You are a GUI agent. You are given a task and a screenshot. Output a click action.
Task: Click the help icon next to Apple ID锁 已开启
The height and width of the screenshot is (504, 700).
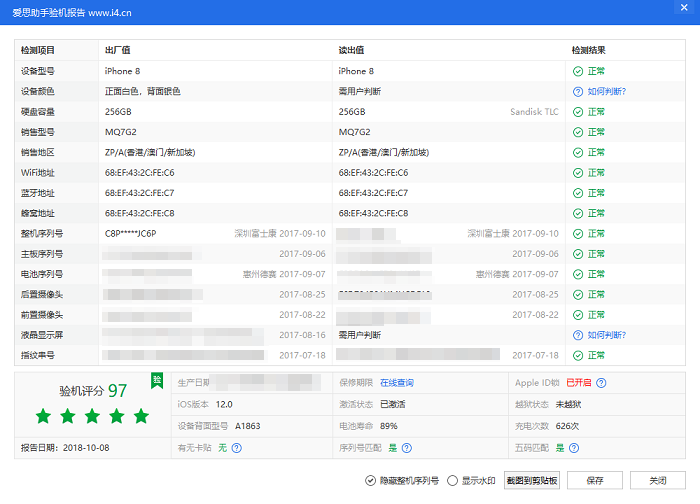click(x=601, y=383)
